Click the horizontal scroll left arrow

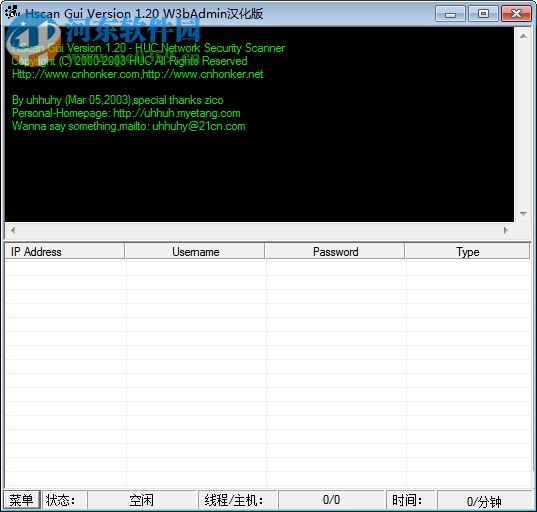[x=13, y=230]
